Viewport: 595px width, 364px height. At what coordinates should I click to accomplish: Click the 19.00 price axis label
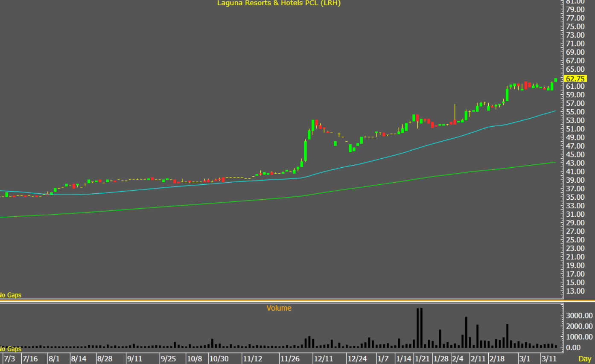[x=575, y=265]
